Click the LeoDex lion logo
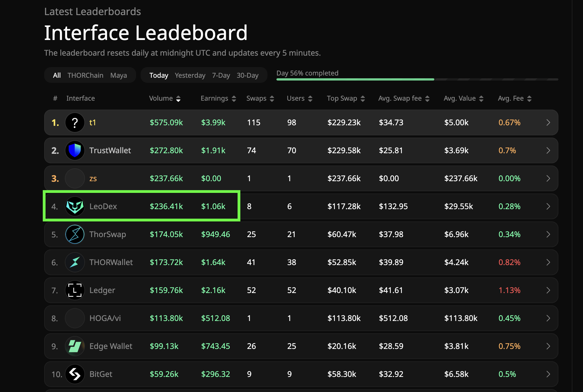The height and width of the screenshot is (392, 583). 75,206
